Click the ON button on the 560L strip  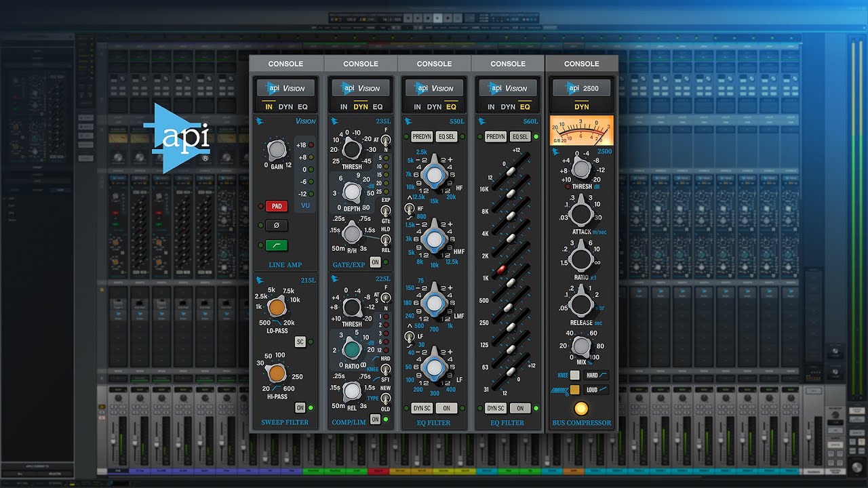[x=520, y=408]
